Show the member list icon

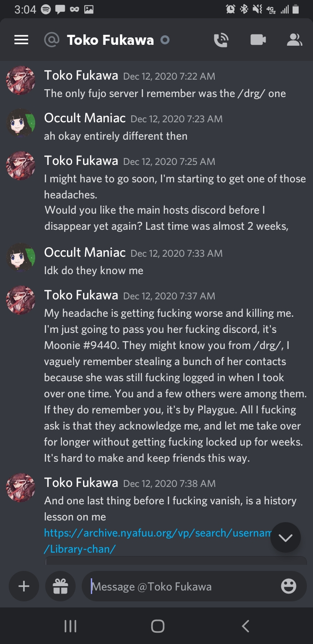coord(294,40)
